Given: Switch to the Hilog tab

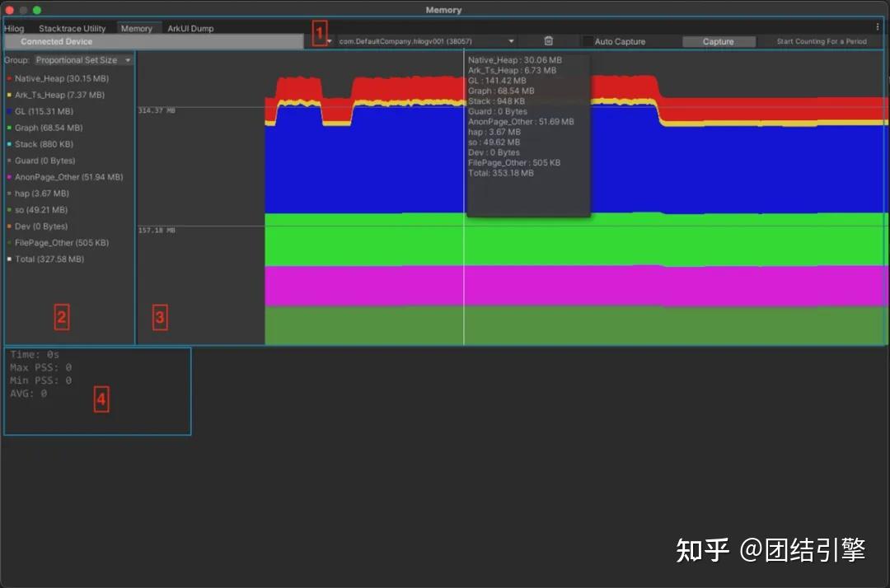Looking at the screenshot, I should pos(13,27).
